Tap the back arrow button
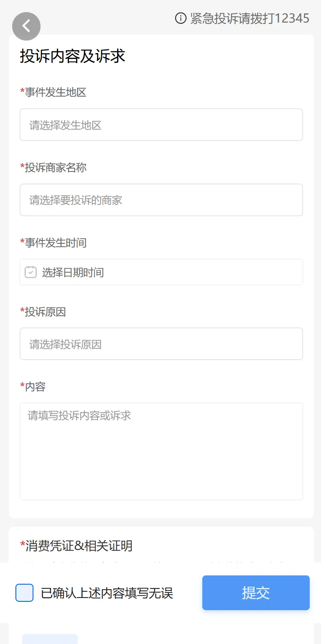 pos(26,26)
